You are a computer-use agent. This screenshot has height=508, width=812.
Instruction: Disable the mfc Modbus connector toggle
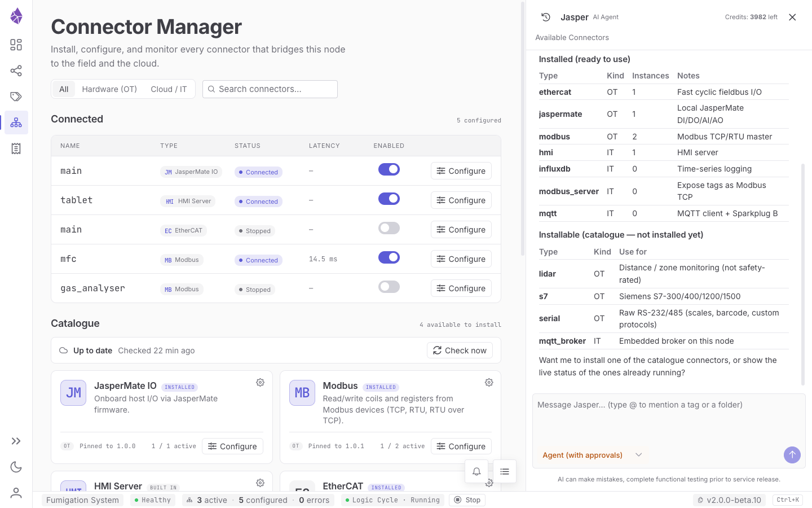(389, 257)
